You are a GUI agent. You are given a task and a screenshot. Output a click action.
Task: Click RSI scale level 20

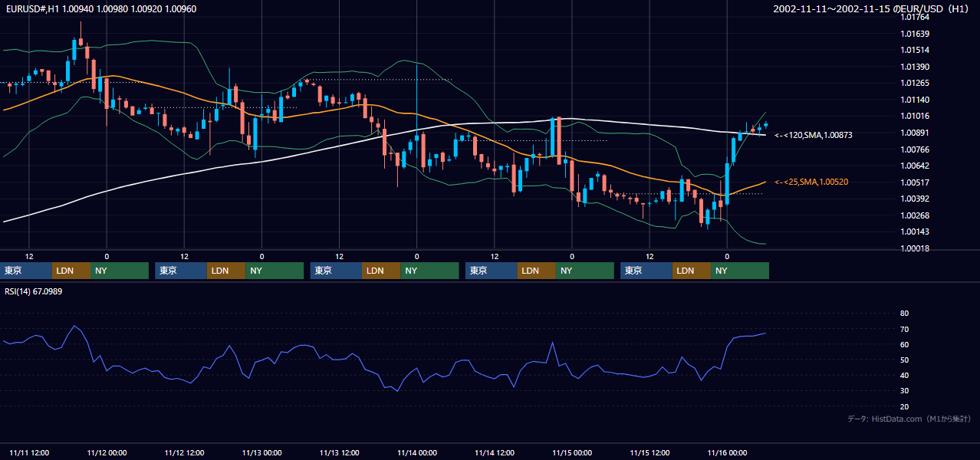click(904, 407)
